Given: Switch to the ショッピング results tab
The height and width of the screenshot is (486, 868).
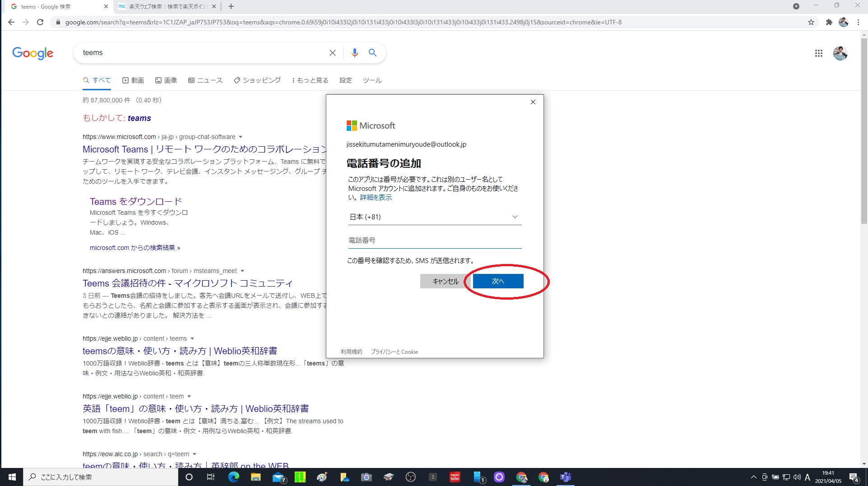Looking at the screenshot, I should [x=257, y=80].
